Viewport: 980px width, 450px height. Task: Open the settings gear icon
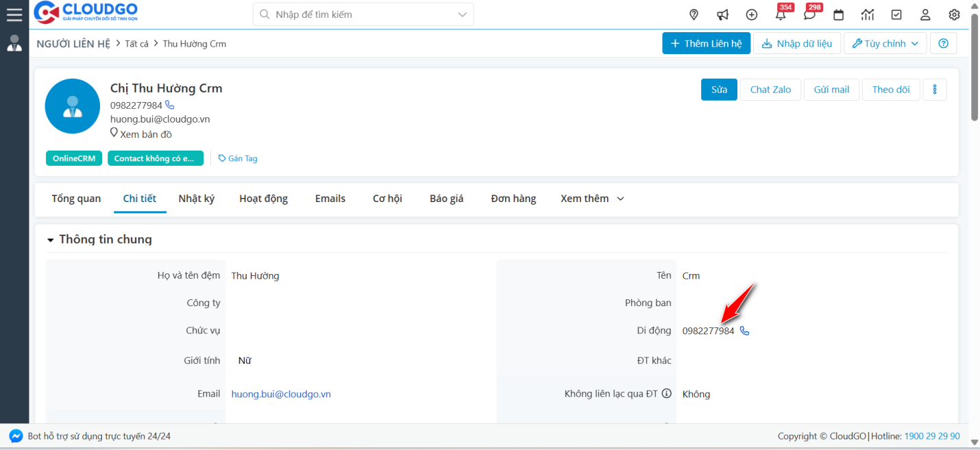coord(954,14)
